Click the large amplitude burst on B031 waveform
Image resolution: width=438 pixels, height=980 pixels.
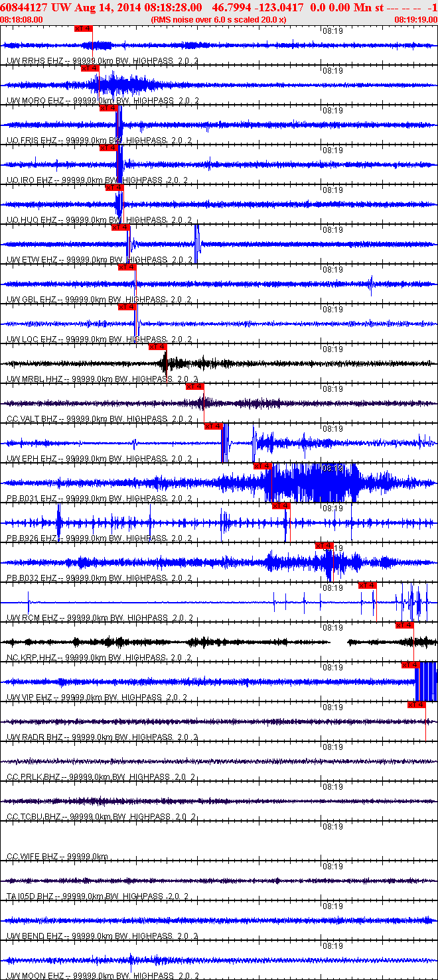tap(312, 483)
